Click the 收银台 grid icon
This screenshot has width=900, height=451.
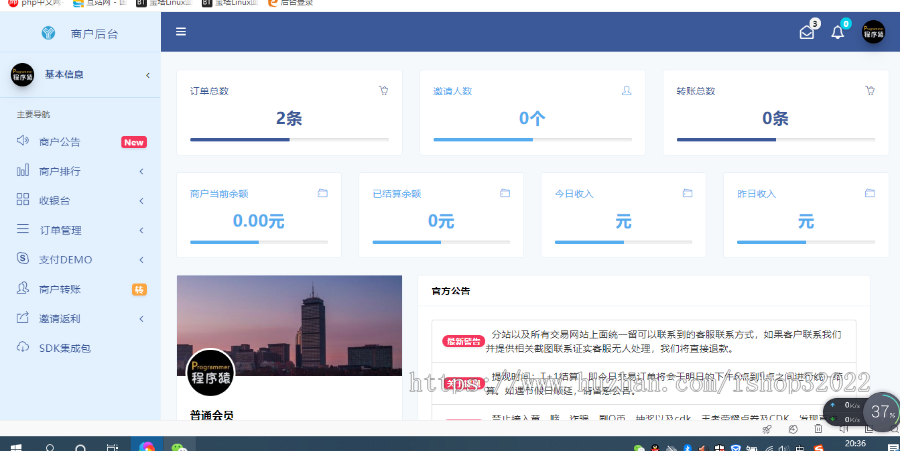[x=22, y=199]
